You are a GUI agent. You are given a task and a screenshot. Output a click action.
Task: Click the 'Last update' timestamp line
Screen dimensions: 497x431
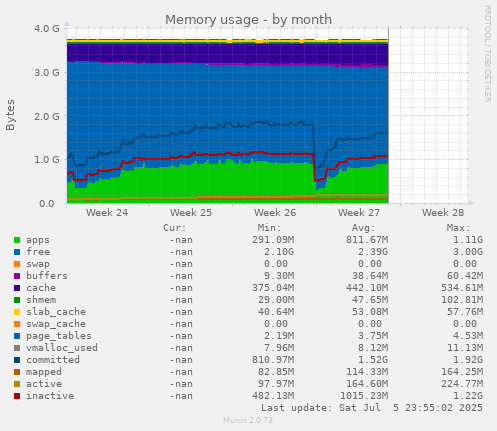(372, 408)
